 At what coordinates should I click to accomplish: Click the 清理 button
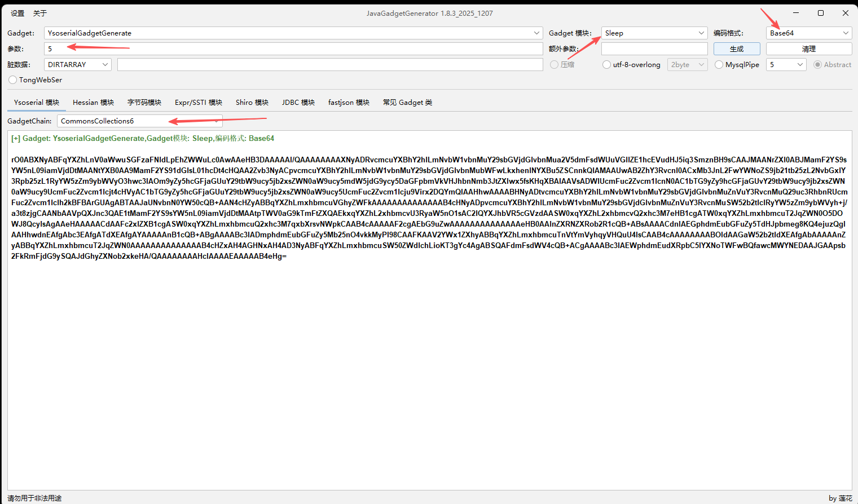pyautogui.click(x=808, y=49)
